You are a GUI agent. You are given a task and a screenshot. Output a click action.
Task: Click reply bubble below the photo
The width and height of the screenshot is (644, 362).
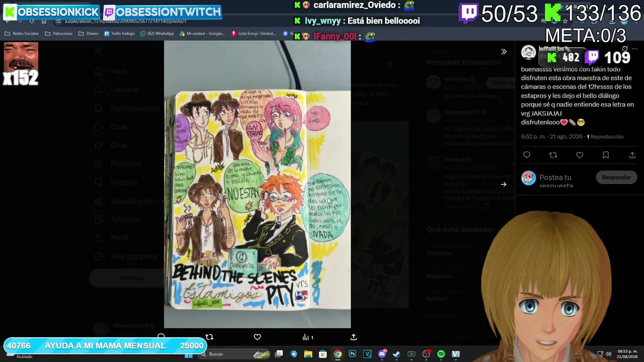click(x=161, y=336)
